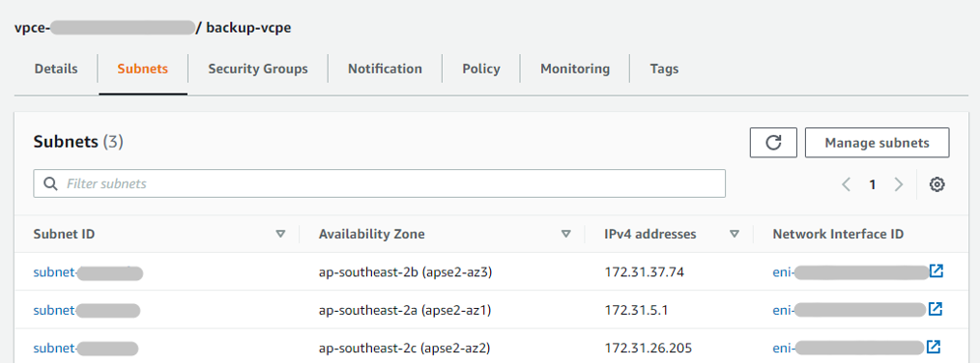Go to next page arrow

coord(899,184)
